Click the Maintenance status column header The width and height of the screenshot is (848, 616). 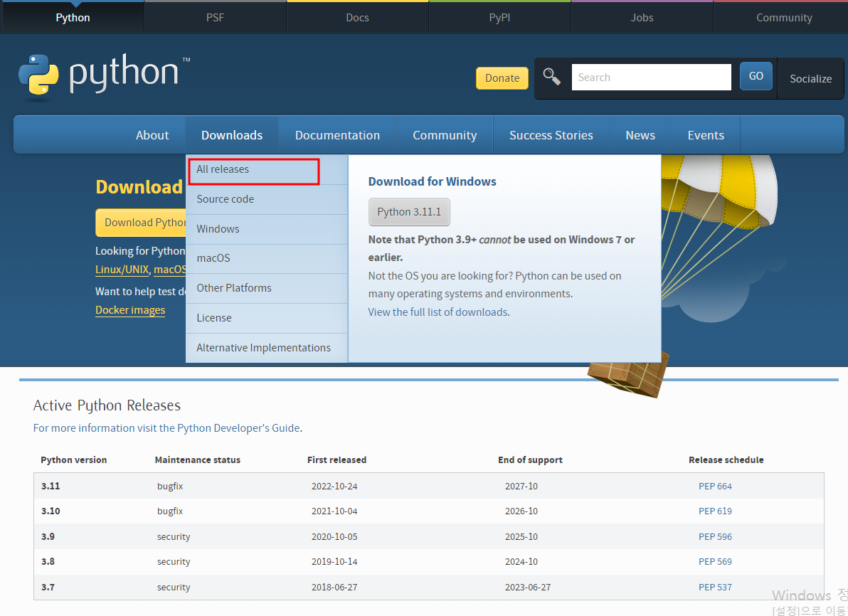(x=197, y=460)
